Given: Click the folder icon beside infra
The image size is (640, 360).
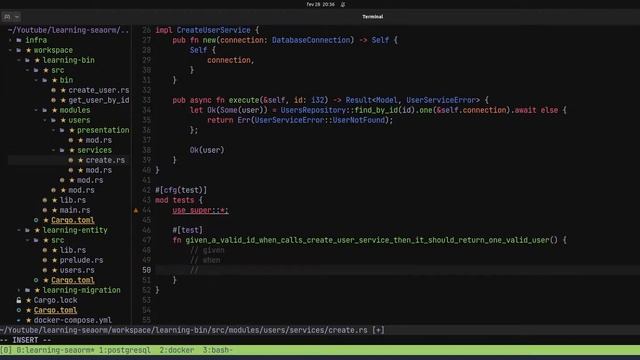Looking at the screenshot, I should [x=19, y=40].
